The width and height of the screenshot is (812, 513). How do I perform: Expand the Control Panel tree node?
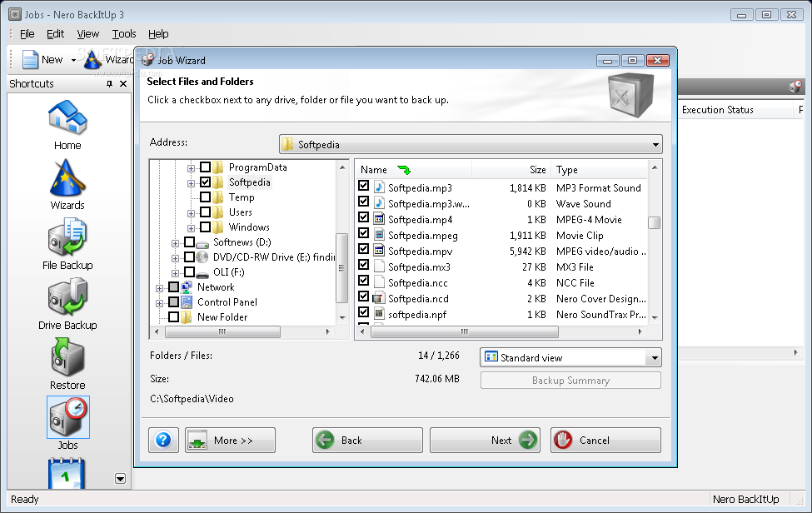pyautogui.click(x=160, y=303)
